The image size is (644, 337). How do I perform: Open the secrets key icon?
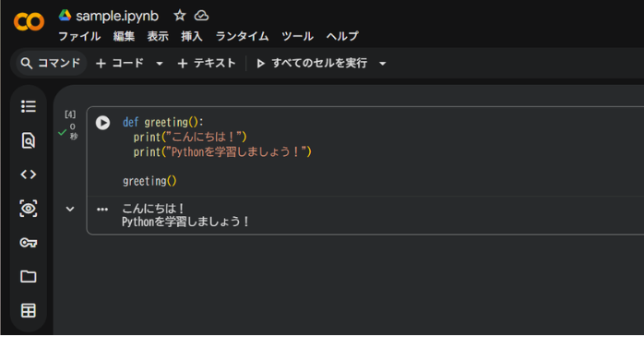click(x=29, y=243)
